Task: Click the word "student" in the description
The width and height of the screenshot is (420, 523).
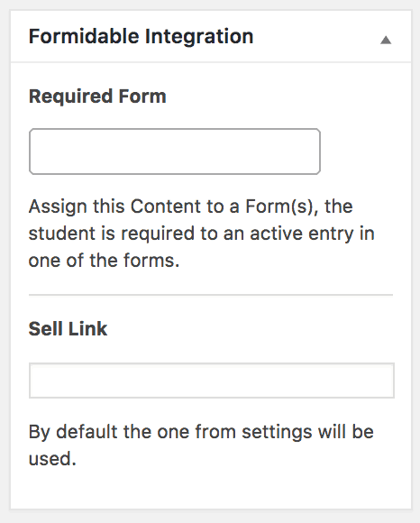Action: click(x=62, y=234)
